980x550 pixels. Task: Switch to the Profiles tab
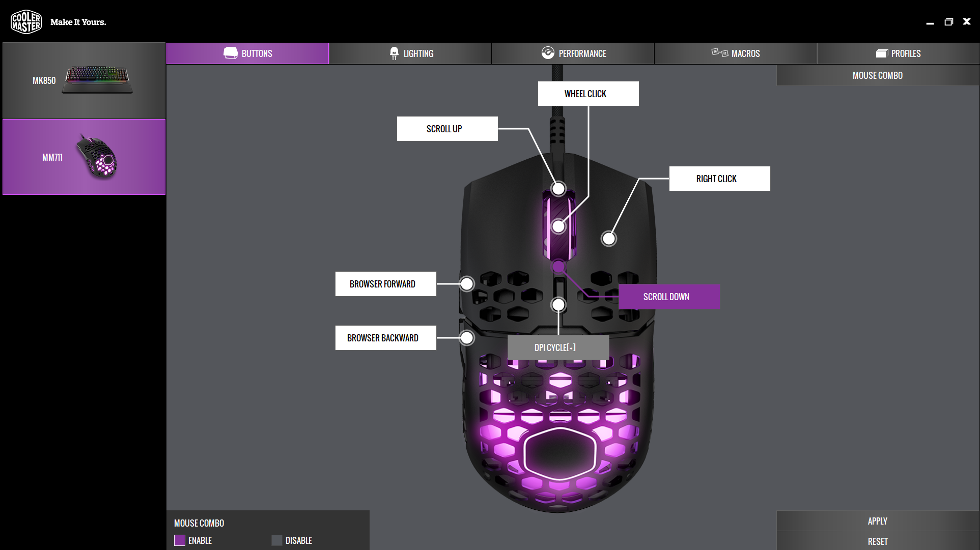point(898,53)
